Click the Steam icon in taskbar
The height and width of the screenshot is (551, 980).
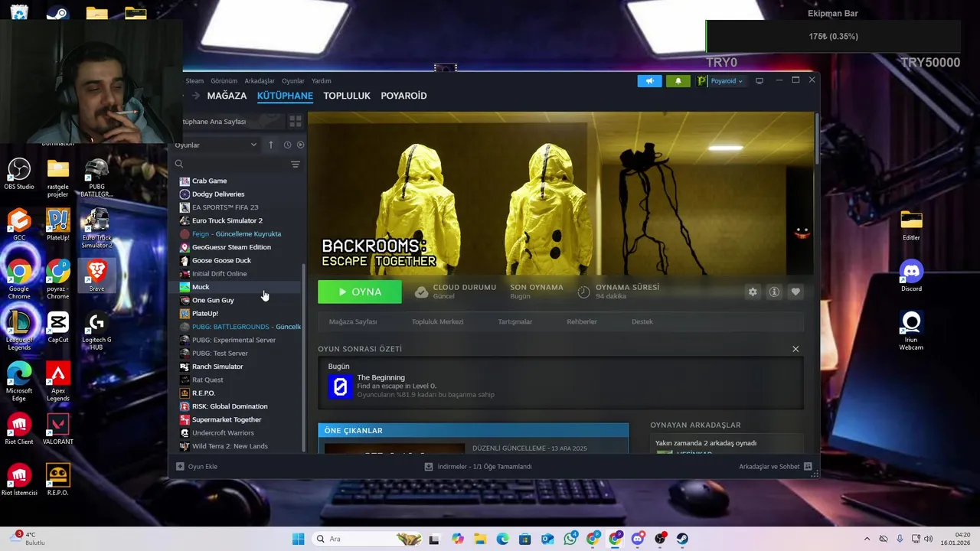pyautogui.click(x=681, y=539)
